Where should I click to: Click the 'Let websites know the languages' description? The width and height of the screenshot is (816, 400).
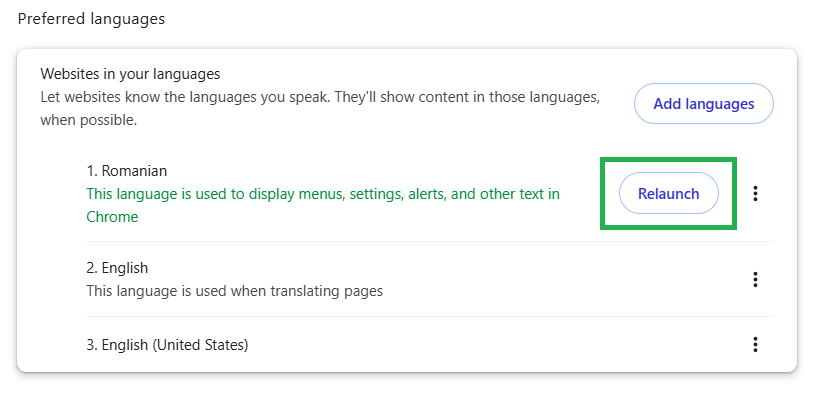pyautogui.click(x=320, y=97)
